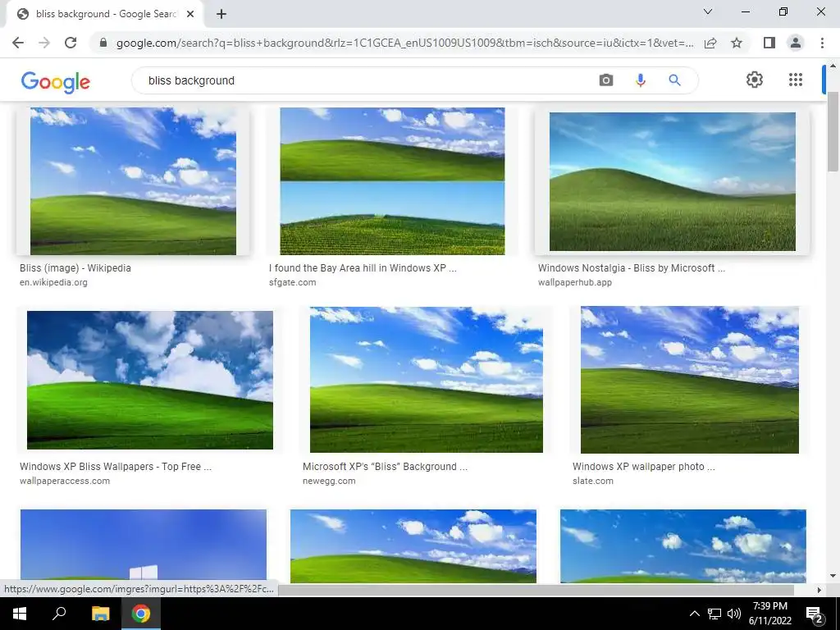
Task: Click the scrollbar up arrow
Action: coord(833,66)
